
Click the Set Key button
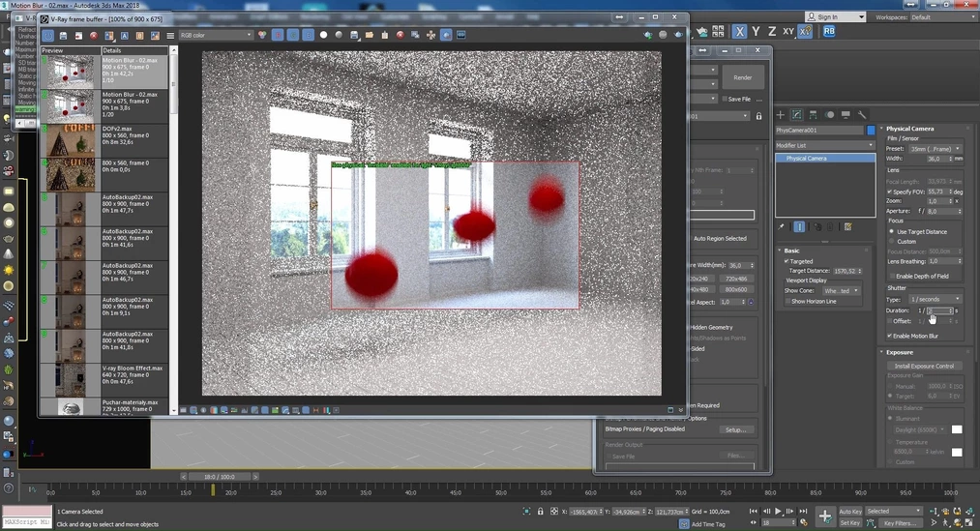850,523
